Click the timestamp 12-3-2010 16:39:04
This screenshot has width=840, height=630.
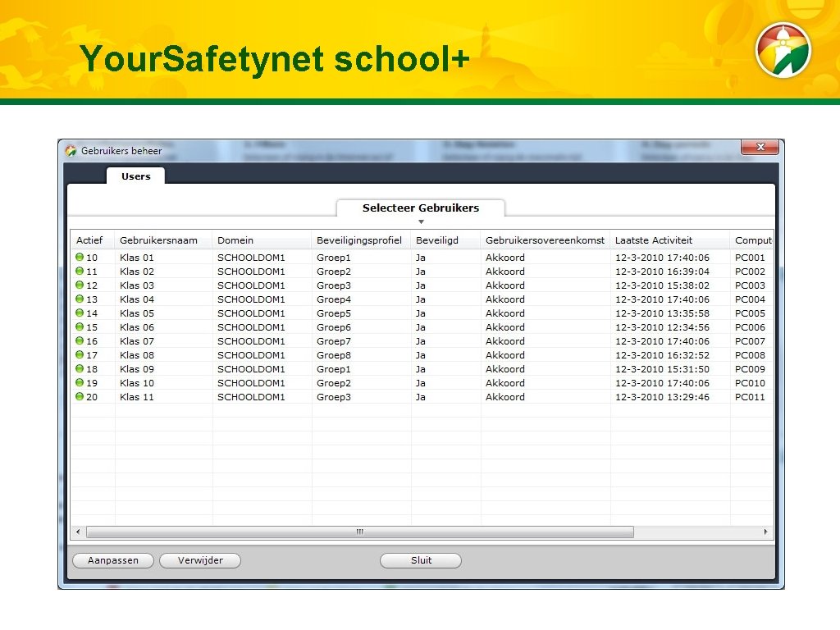662,272
